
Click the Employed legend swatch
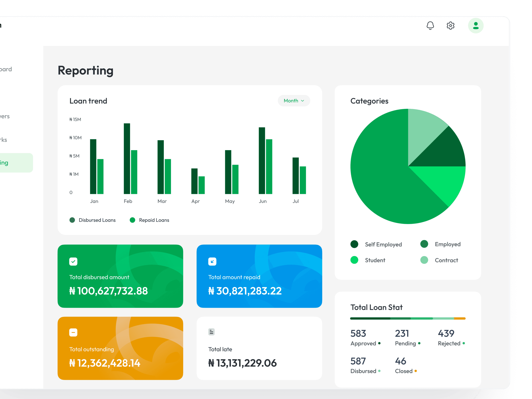[424, 244]
